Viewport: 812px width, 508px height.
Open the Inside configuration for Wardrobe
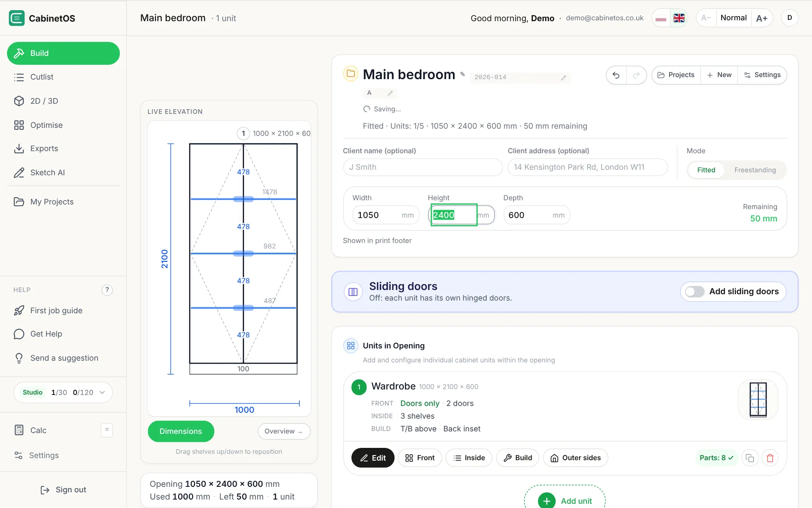click(469, 458)
